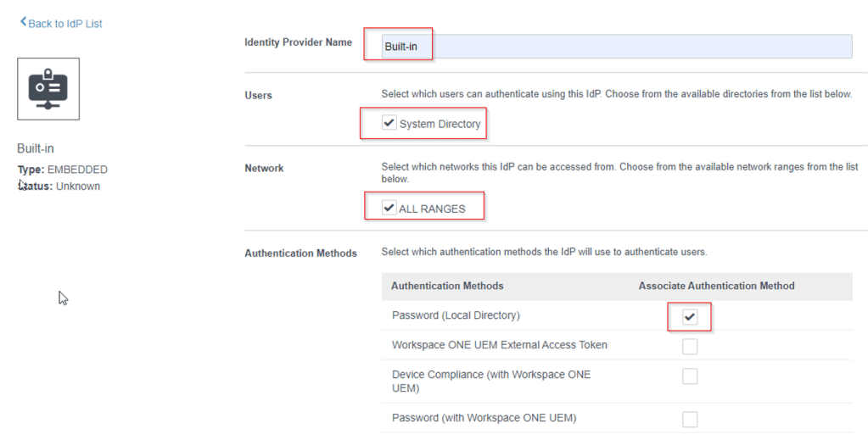868x440 pixels.
Task: Click the Type: EMBEDDED text
Action: (x=62, y=170)
